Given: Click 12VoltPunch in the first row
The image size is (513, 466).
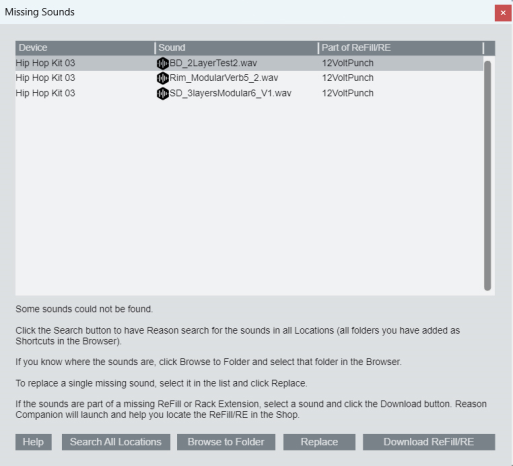Looking at the screenshot, I should [x=347, y=63].
